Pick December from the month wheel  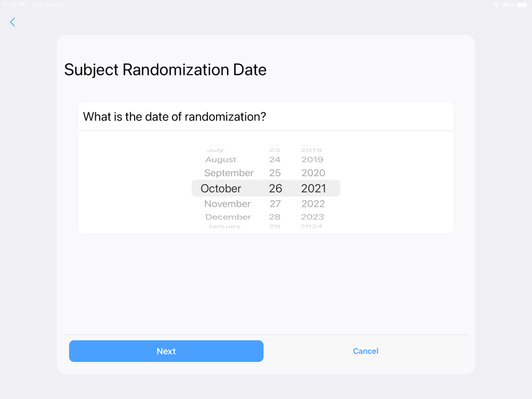[228, 217]
